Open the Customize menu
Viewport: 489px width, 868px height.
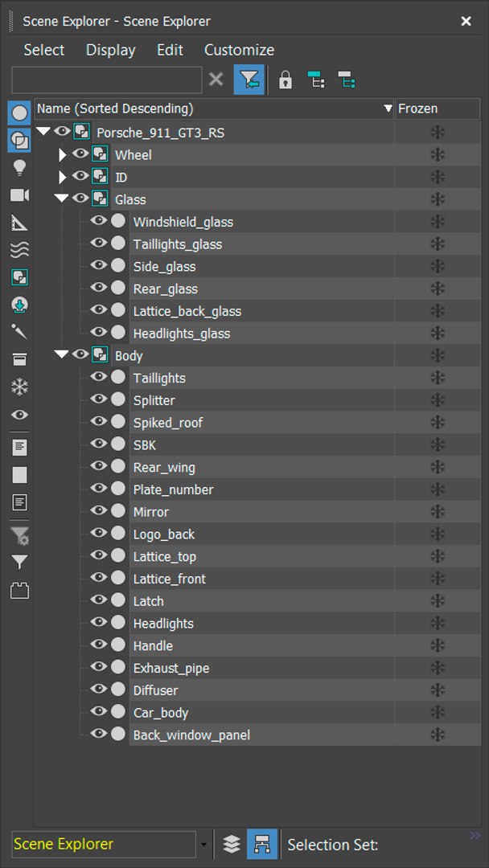click(x=239, y=50)
